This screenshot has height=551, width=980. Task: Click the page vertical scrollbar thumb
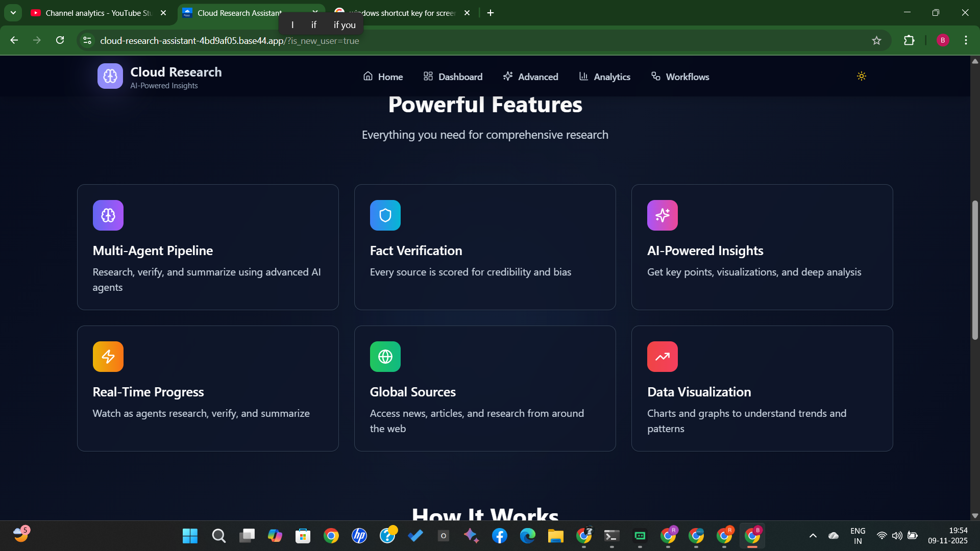point(975,270)
